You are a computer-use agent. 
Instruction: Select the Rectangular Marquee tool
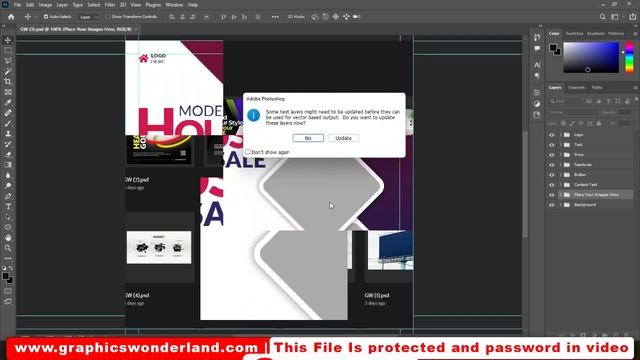pyautogui.click(x=8, y=51)
